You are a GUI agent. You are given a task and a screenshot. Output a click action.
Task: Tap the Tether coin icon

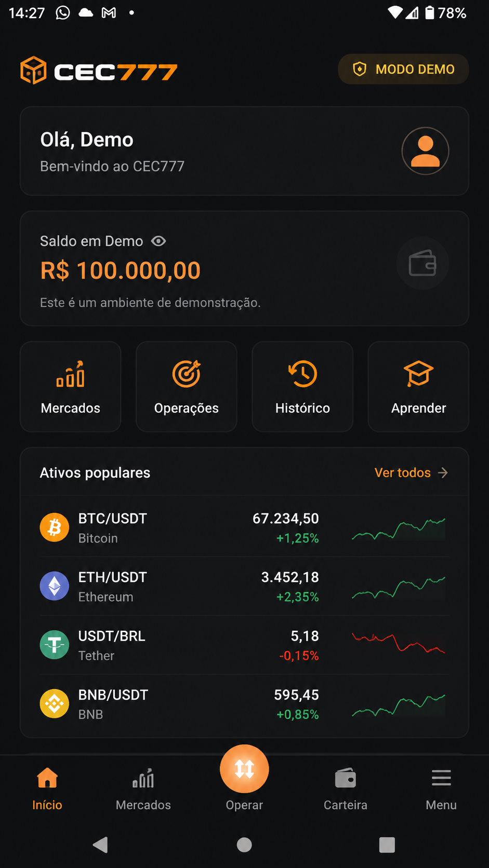pyautogui.click(x=55, y=645)
